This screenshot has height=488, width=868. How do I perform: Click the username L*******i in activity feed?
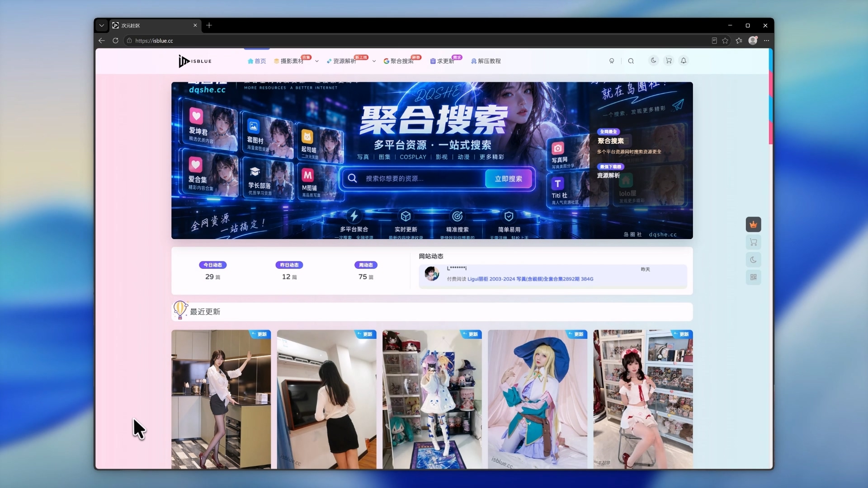[457, 269]
